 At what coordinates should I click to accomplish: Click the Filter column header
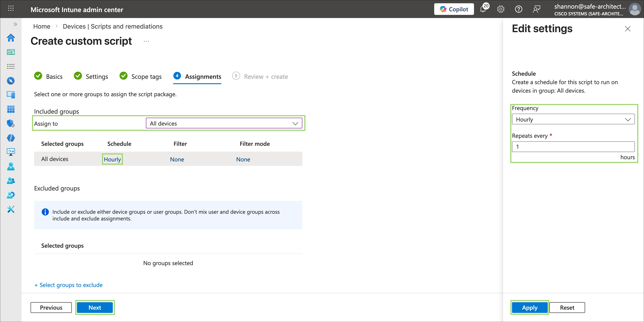[x=180, y=144]
